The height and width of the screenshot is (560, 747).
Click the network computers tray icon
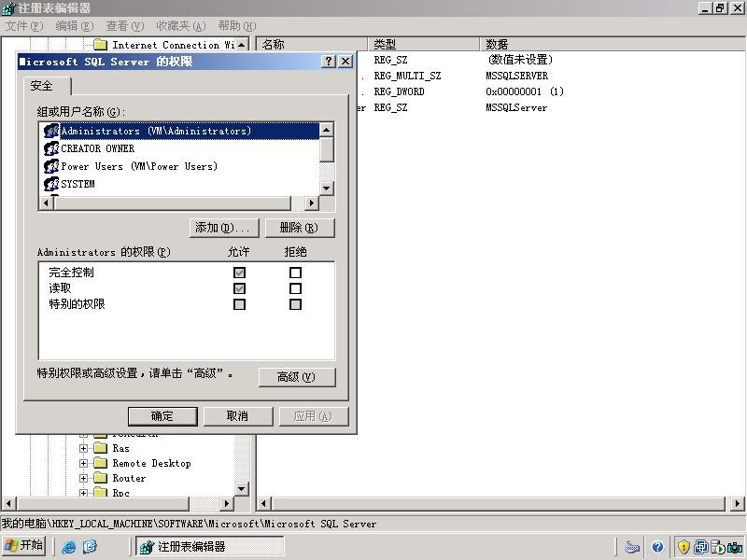701,547
